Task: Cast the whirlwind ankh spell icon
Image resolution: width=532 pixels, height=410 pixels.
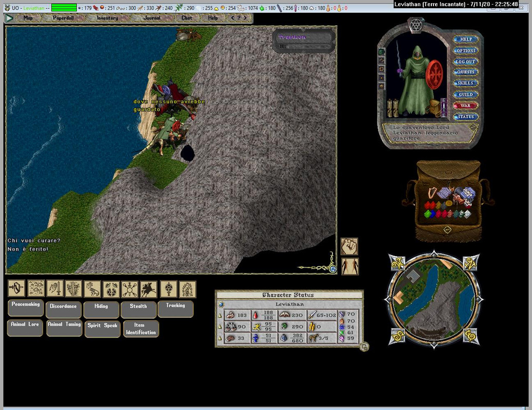Action: point(73,289)
